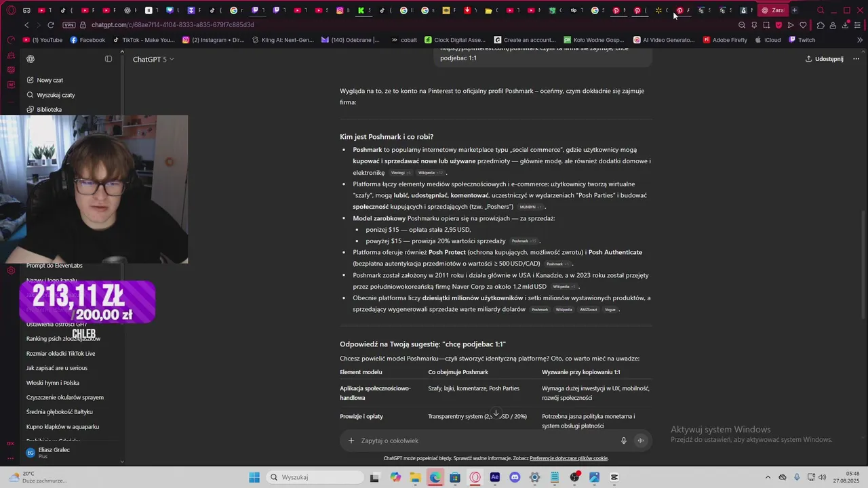Toggle the VPN badge in address bar
The image size is (868, 488).
coord(68,25)
